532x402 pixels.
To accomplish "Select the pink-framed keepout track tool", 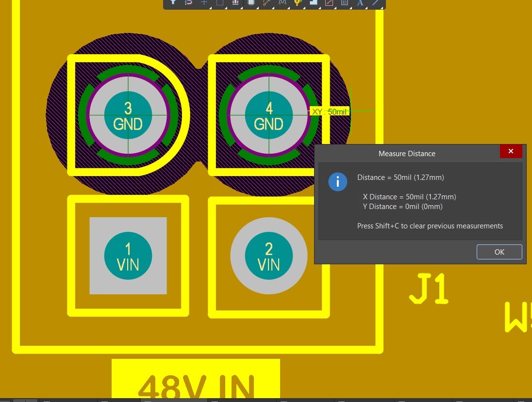I will [329, 2].
